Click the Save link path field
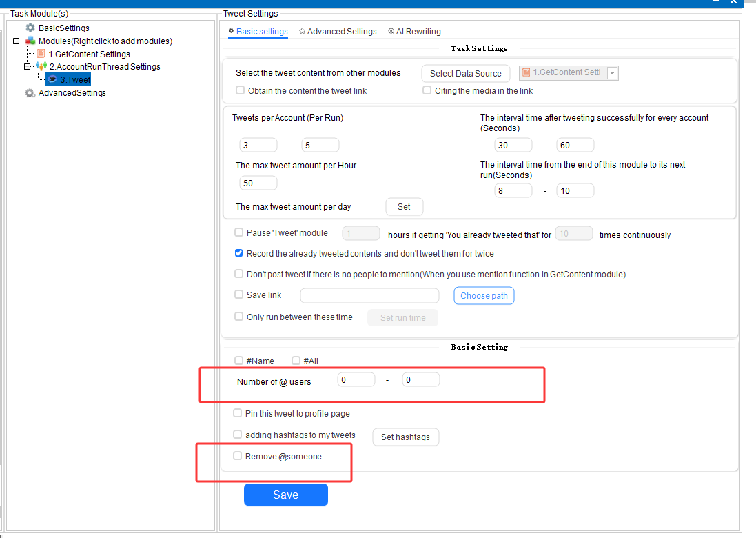Screen dimensions: 756x538 tap(370, 295)
